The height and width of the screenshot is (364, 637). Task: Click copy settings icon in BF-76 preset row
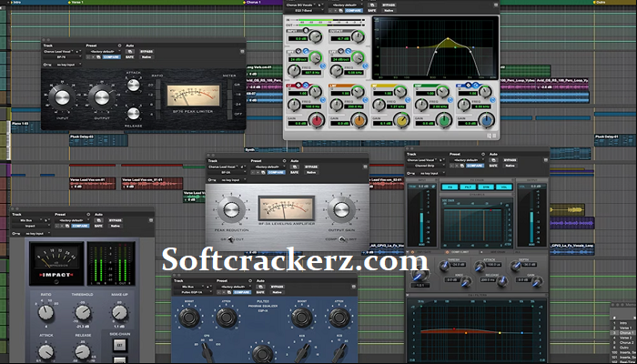click(x=98, y=57)
